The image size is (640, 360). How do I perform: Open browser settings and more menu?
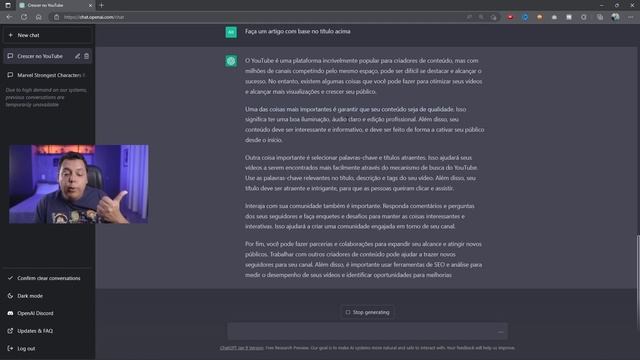coord(630,17)
